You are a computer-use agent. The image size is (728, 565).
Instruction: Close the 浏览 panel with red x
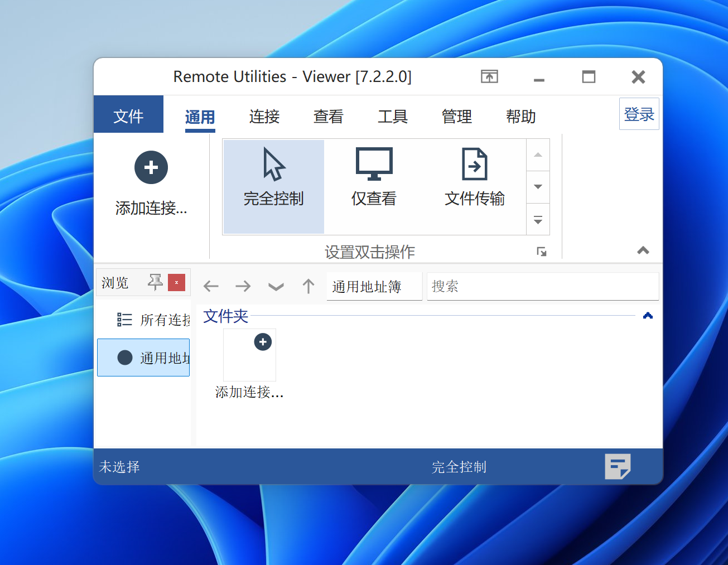coord(176,282)
